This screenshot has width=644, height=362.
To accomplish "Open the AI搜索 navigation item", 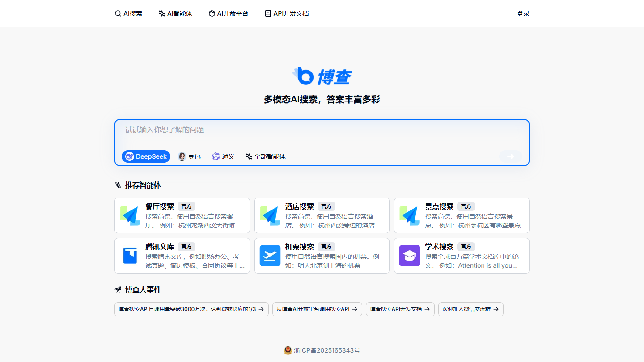I will point(128,13).
